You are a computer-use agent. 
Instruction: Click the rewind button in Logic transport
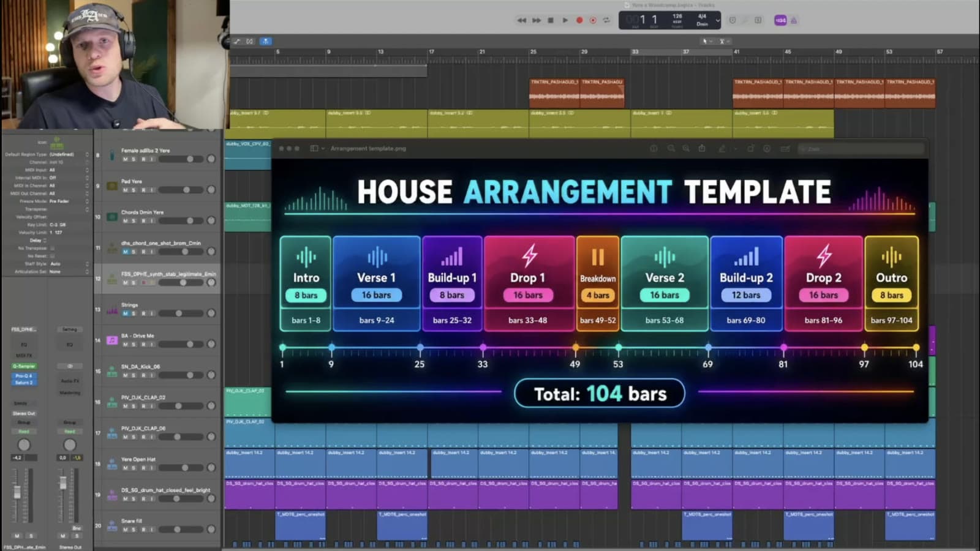(521, 20)
